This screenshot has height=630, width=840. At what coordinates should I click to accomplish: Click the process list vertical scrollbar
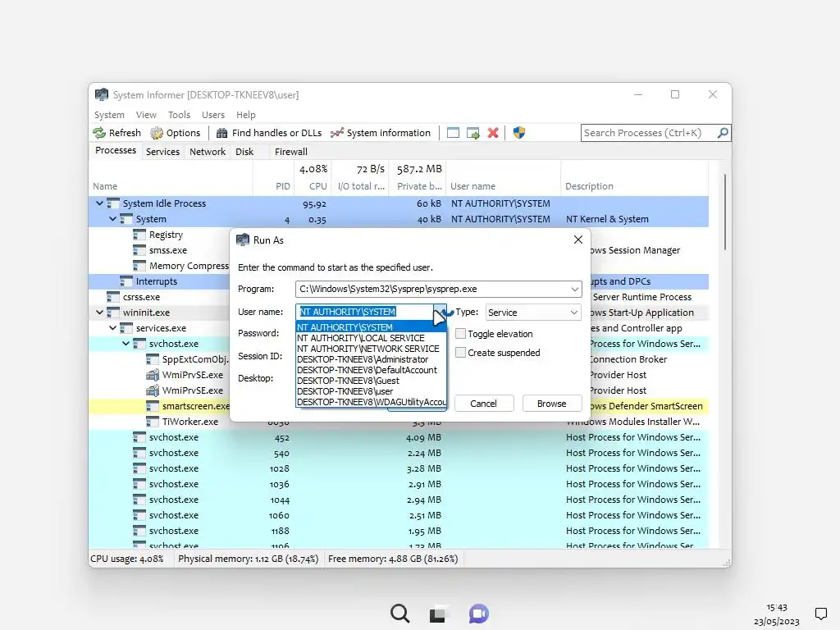[x=725, y=212]
